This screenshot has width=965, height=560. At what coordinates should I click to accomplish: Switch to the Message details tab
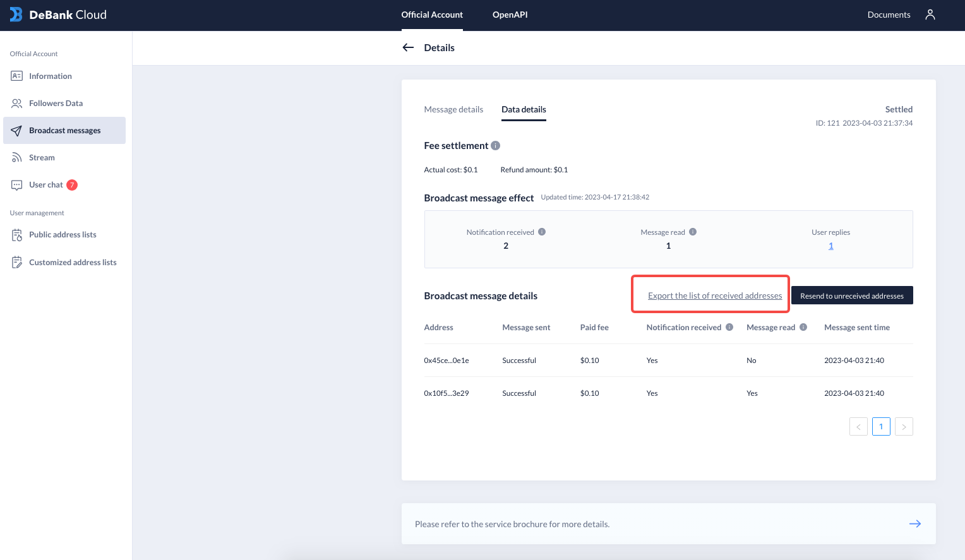point(453,109)
